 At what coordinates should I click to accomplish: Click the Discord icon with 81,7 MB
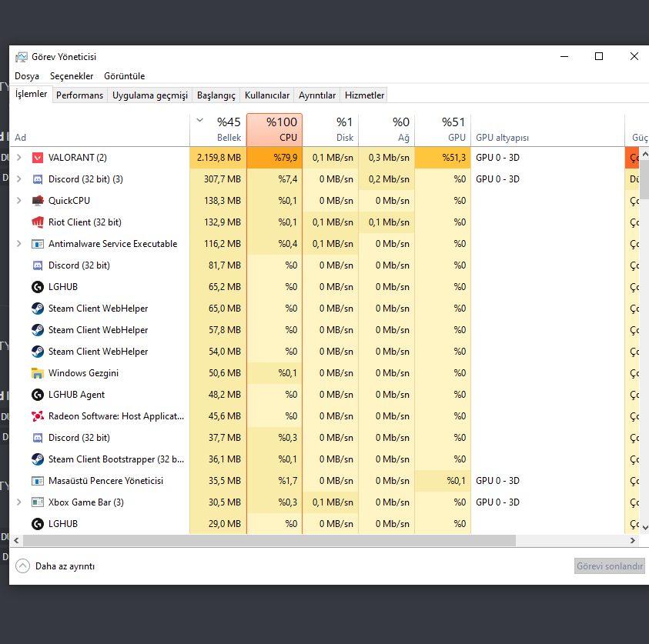coord(38,265)
